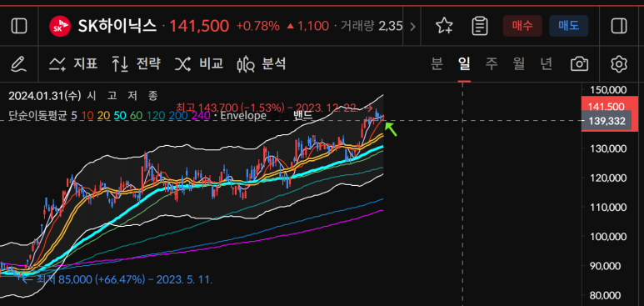Click the 최저 85,000 low marker
This screenshot has height=306, width=644.
click(117, 279)
